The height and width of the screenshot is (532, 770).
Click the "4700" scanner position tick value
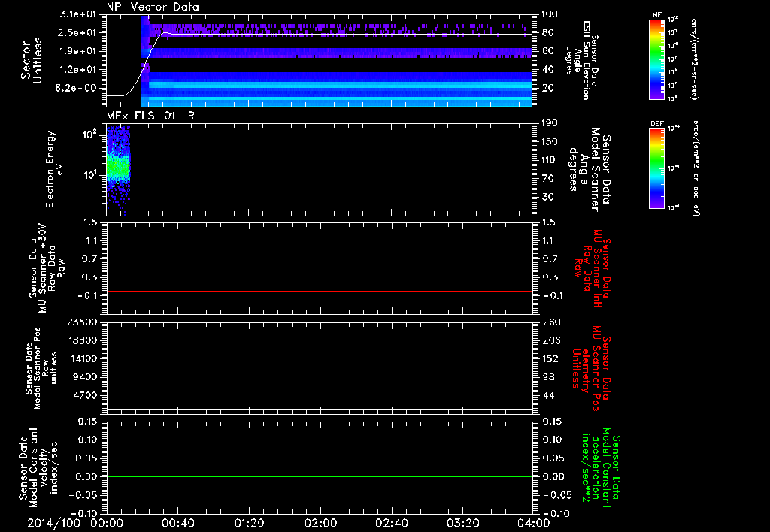(x=84, y=395)
